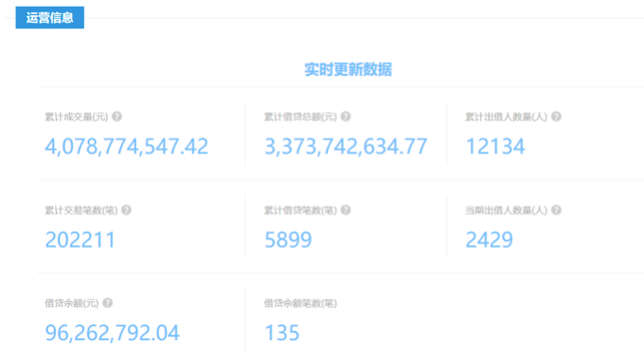
Task: Click the 累计出借人数量(人) label
Action: pos(506,117)
